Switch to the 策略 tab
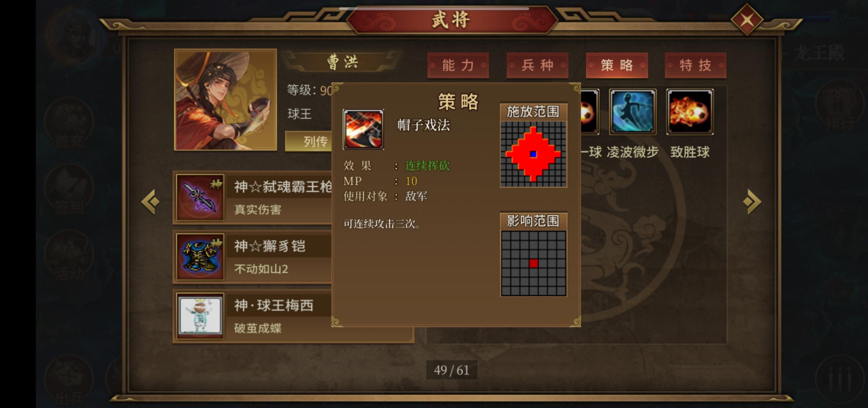The height and width of the screenshot is (408, 868). click(617, 65)
